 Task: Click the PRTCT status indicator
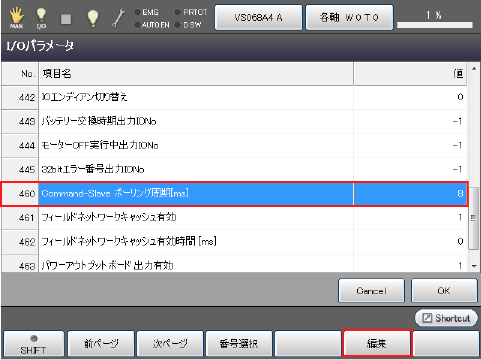[x=191, y=12]
